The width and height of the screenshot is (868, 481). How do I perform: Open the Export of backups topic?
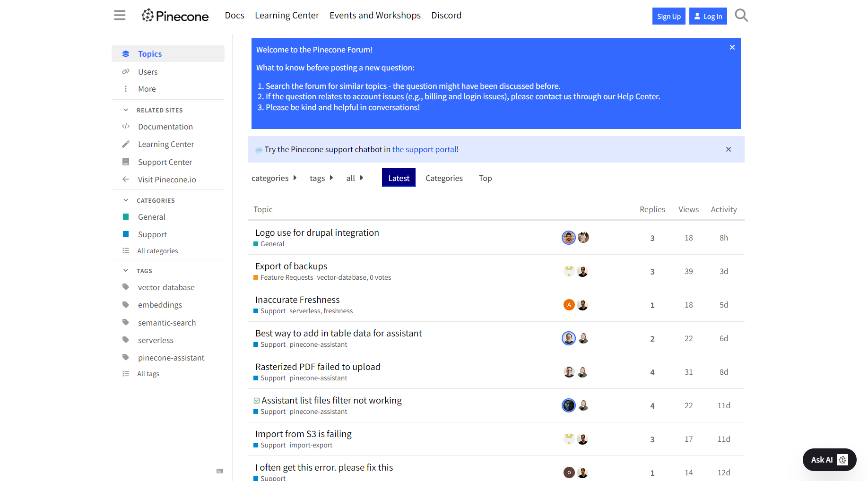291,266
